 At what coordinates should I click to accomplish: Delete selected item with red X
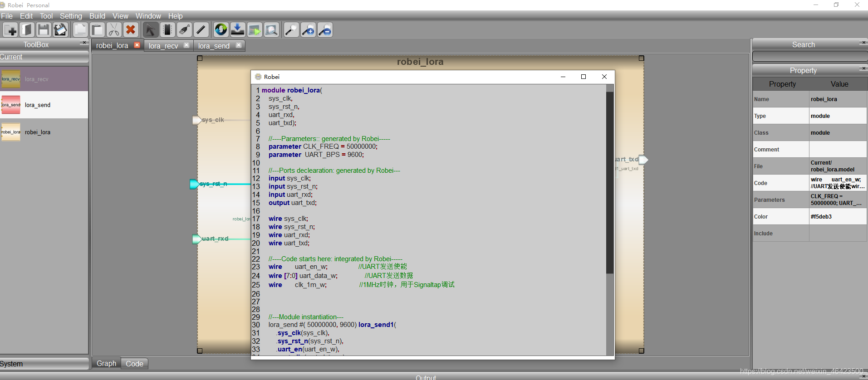click(x=131, y=30)
